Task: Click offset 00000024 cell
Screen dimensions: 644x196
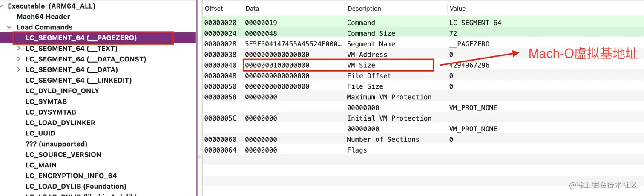Action: pos(220,33)
